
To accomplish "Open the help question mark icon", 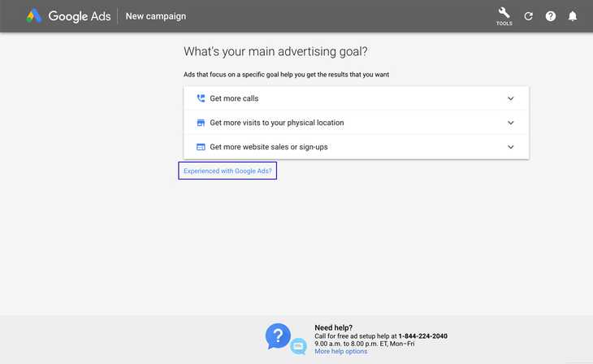I will click(551, 16).
